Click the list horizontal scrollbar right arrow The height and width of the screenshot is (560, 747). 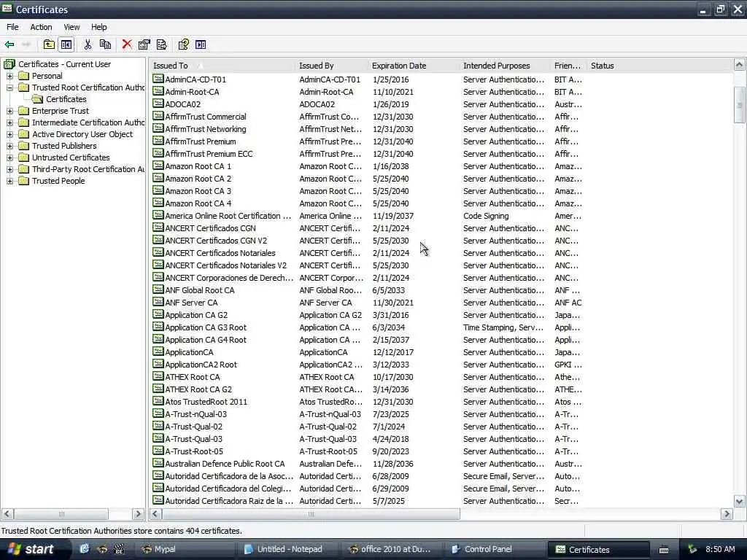tap(727, 514)
